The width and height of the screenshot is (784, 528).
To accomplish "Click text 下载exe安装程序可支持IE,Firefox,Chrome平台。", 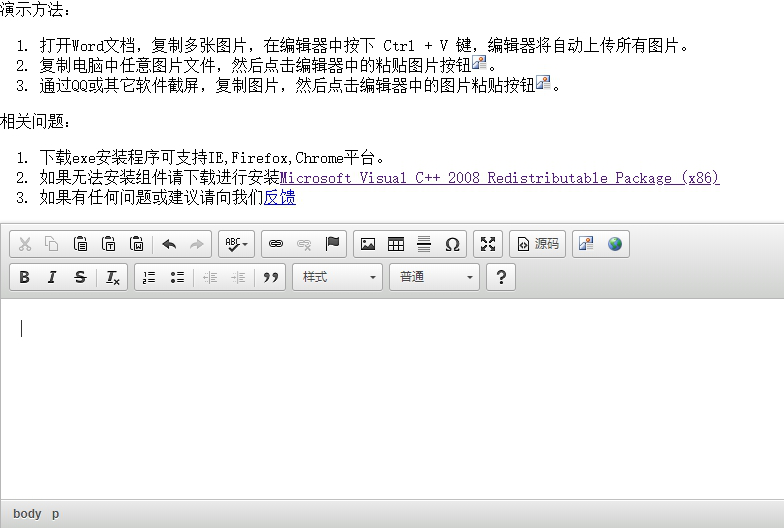I will [x=212, y=158].
